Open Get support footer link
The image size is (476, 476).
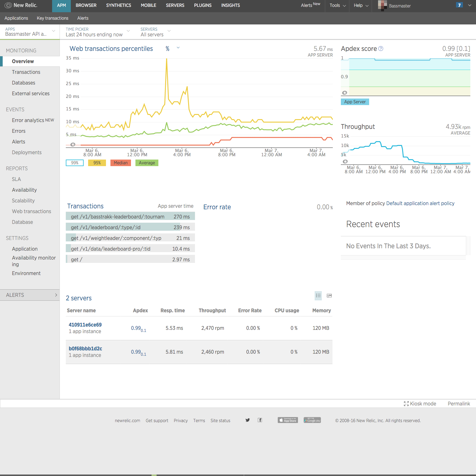pyautogui.click(x=157, y=421)
